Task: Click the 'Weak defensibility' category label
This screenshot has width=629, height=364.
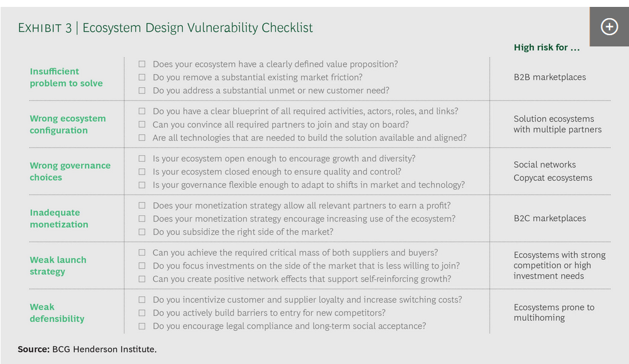Action: tap(57, 313)
